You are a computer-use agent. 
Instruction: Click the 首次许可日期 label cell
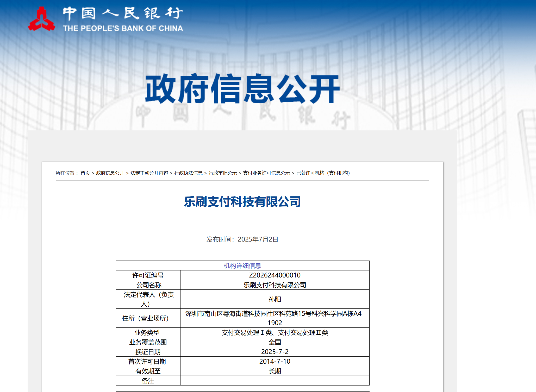pyautogui.click(x=148, y=361)
